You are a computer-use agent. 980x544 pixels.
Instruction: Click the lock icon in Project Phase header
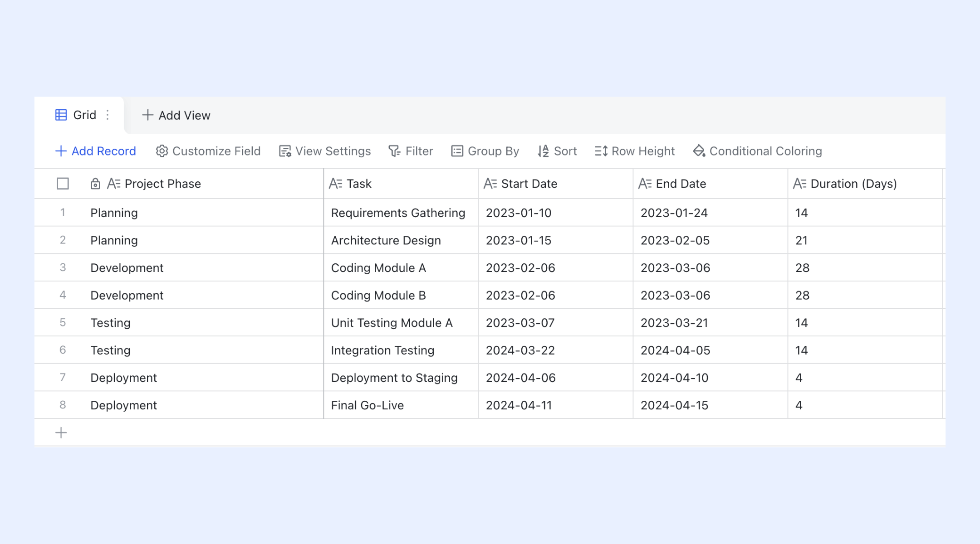pyautogui.click(x=95, y=184)
